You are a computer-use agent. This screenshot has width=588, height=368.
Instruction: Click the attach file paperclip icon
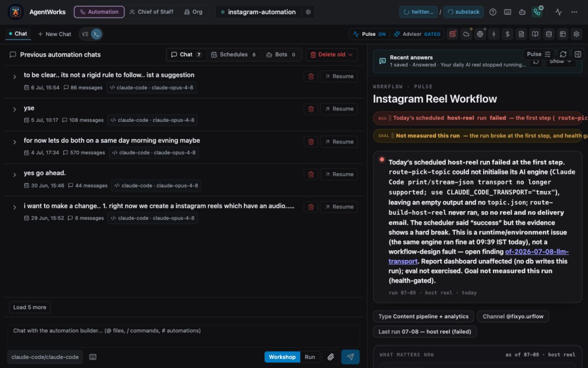[331, 357]
